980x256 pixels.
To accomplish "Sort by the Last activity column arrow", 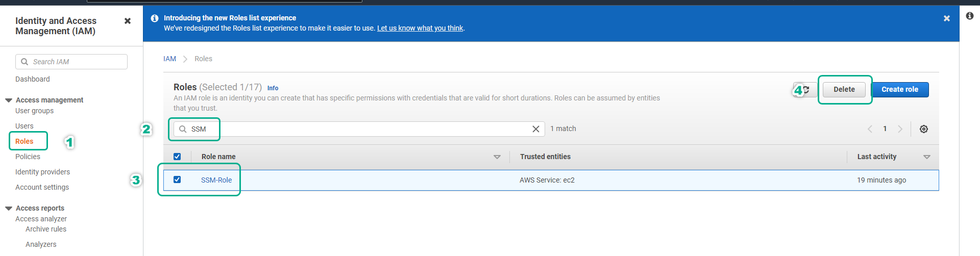I will (x=927, y=157).
